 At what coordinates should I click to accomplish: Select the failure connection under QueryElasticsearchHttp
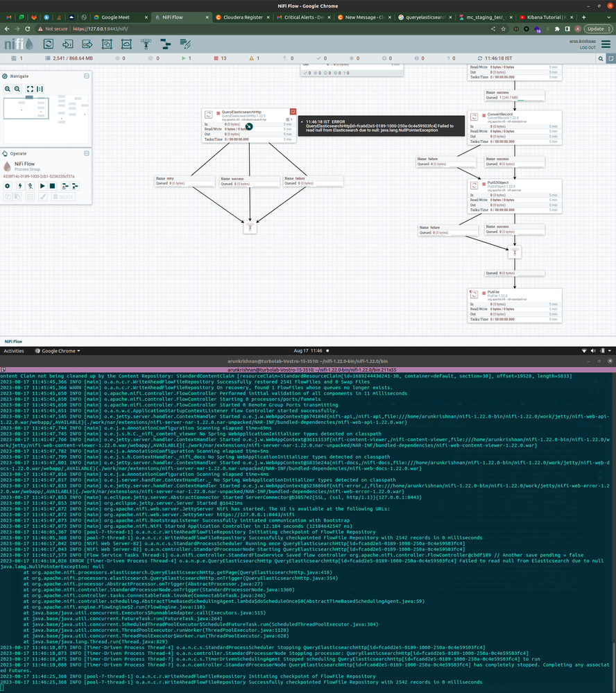coord(314,181)
